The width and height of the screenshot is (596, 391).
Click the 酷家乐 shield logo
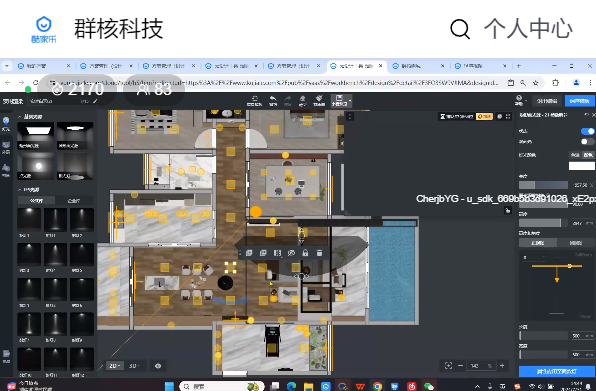coord(44,29)
